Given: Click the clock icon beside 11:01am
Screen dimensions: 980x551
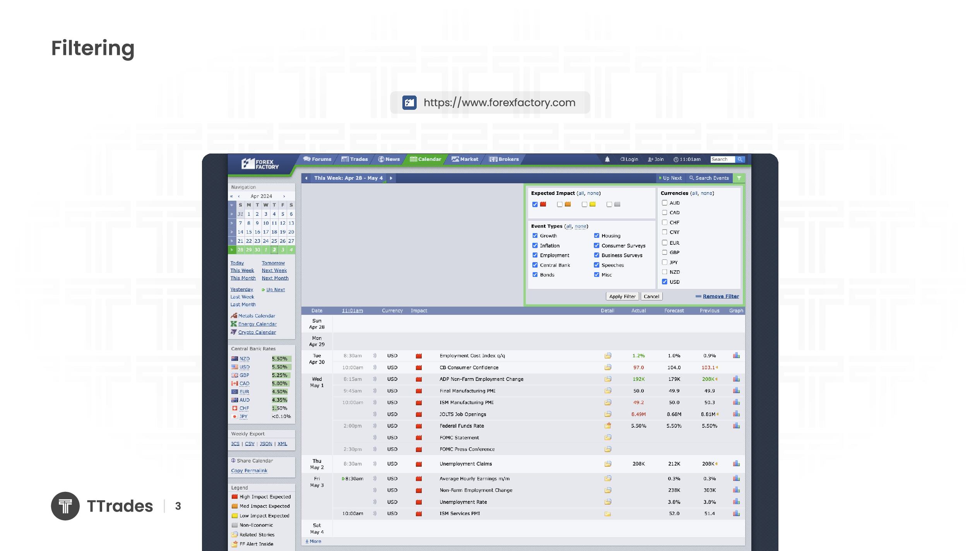Looking at the screenshot, I should [676, 159].
